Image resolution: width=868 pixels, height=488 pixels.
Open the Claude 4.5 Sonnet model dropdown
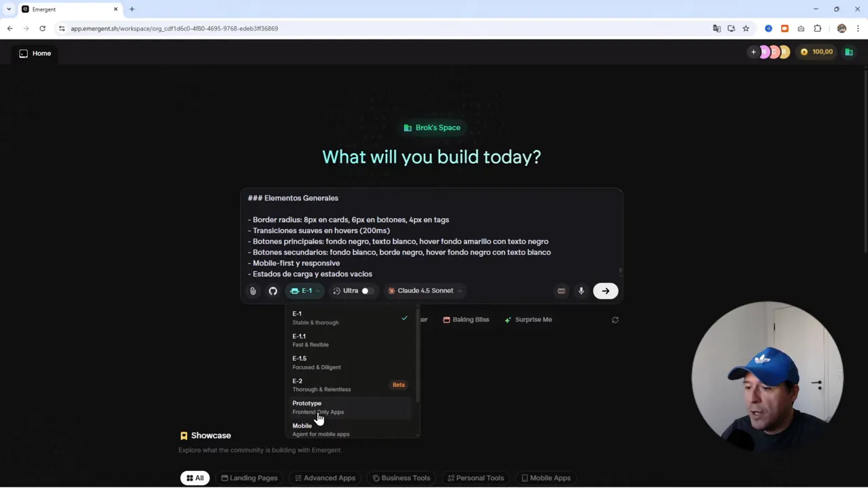(424, 291)
